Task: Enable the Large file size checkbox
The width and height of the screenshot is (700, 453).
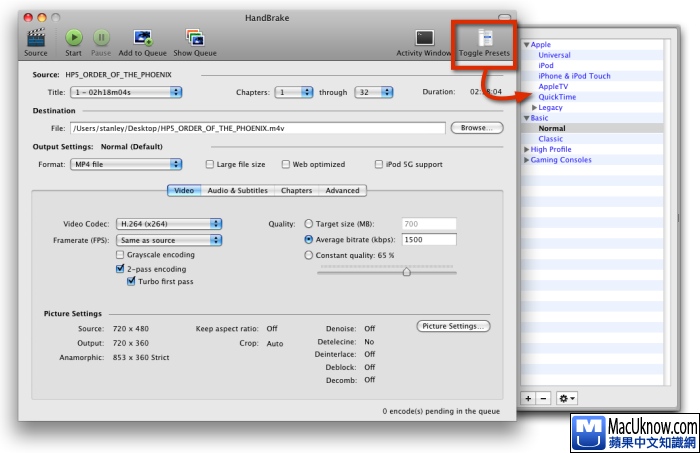Action: point(209,164)
